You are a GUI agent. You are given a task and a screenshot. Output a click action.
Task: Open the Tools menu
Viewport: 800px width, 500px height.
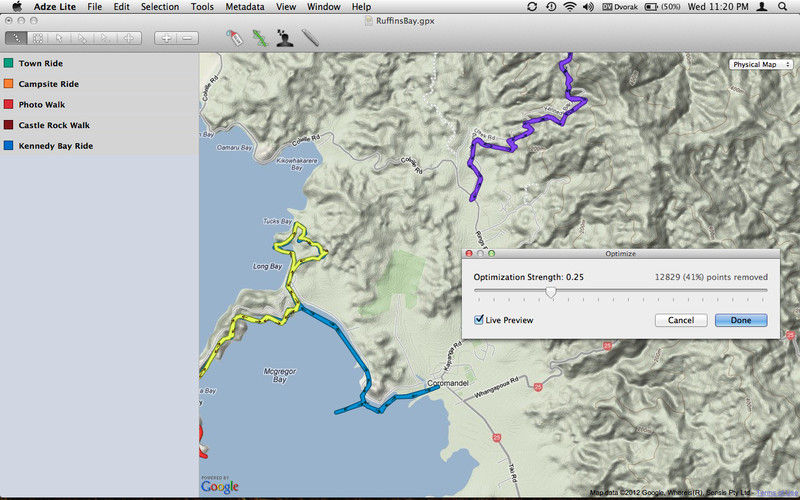[202, 7]
